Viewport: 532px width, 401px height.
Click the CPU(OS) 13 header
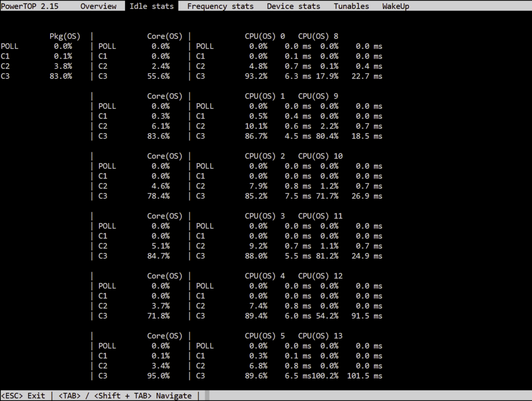tap(320, 336)
